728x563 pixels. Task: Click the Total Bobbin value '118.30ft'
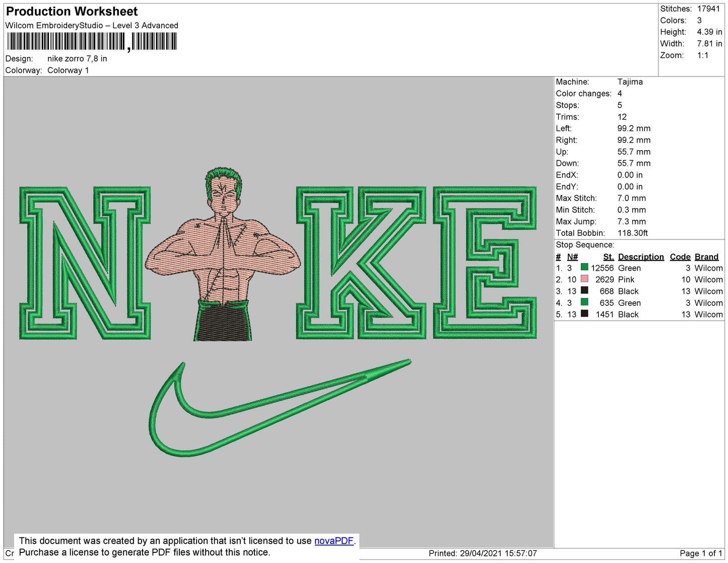pyautogui.click(x=633, y=233)
